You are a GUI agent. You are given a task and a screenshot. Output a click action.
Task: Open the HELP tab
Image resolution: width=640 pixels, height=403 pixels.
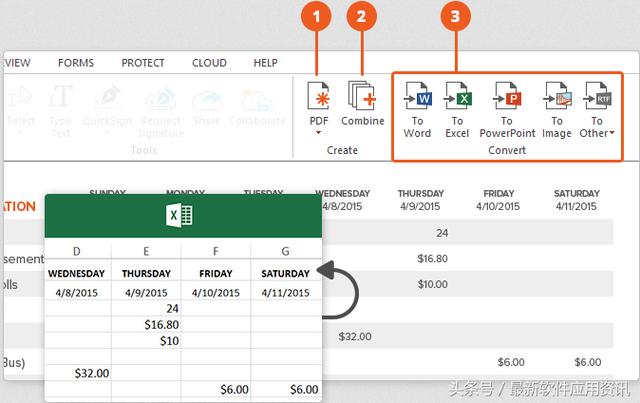[265, 63]
